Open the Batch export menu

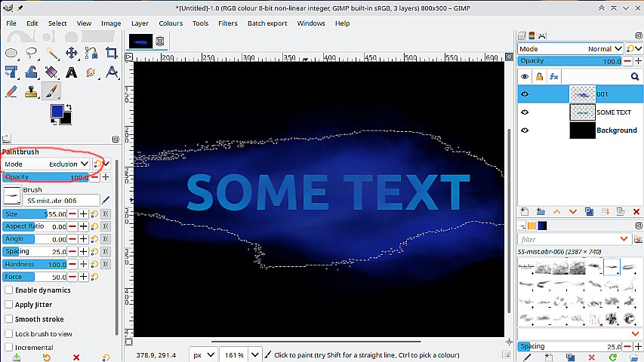pyautogui.click(x=267, y=23)
